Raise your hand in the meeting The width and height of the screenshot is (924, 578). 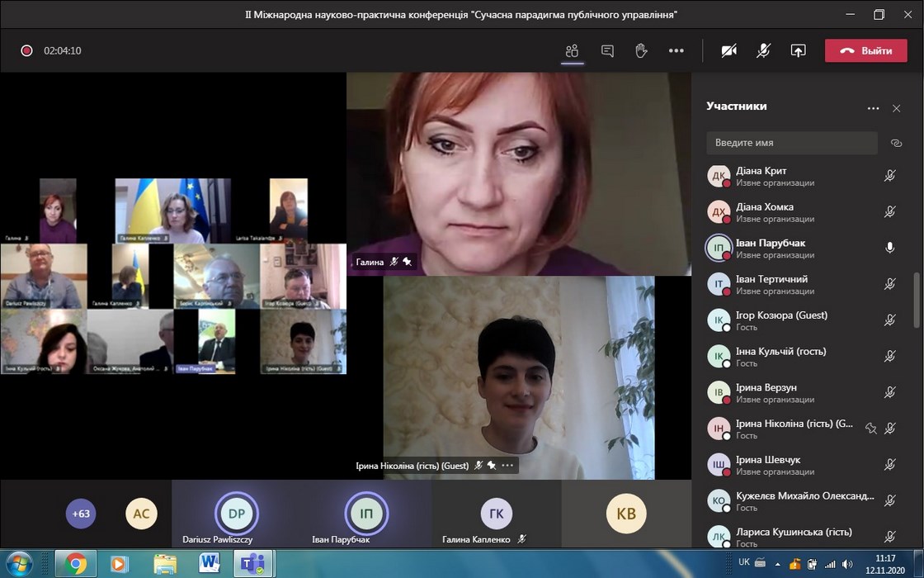(x=641, y=50)
